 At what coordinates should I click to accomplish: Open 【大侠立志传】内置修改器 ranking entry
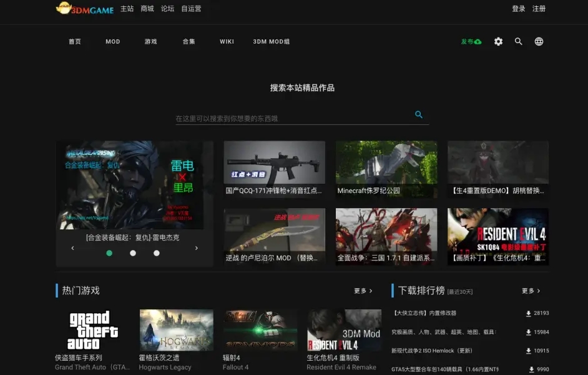(x=424, y=313)
